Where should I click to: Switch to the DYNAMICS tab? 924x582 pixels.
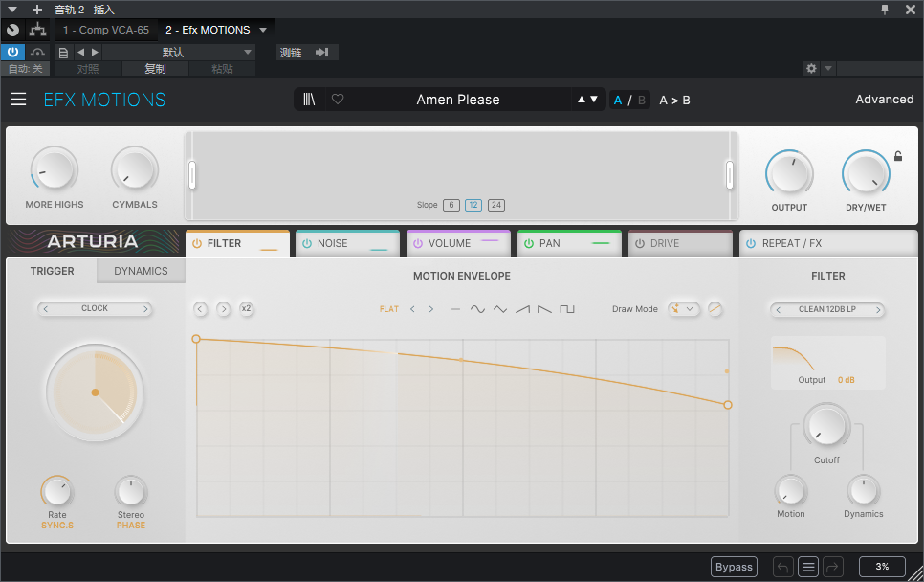click(141, 271)
